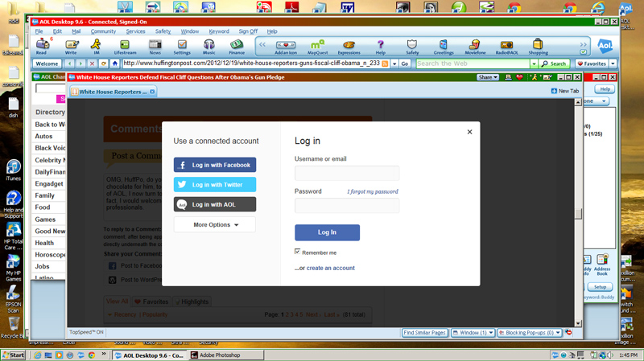Expand the Favorites dropdown arrow
Screen dimensions: 644x361
coord(613,64)
